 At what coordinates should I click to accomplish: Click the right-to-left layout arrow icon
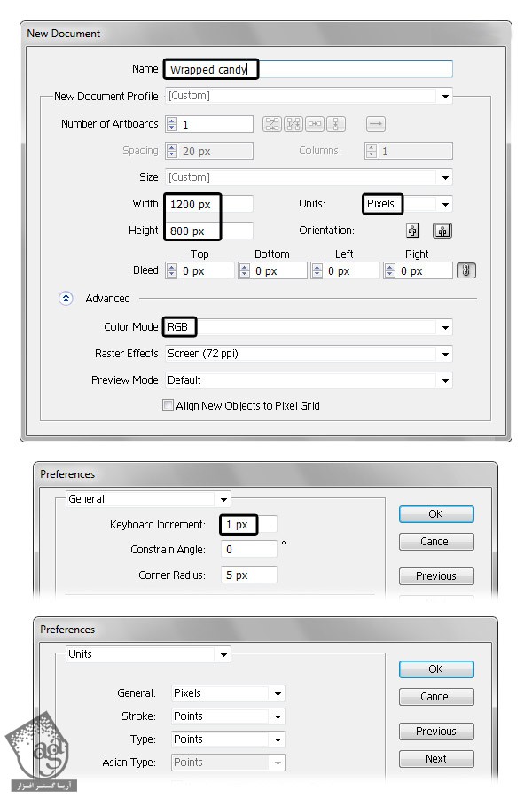pyautogui.click(x=376, y=125)
